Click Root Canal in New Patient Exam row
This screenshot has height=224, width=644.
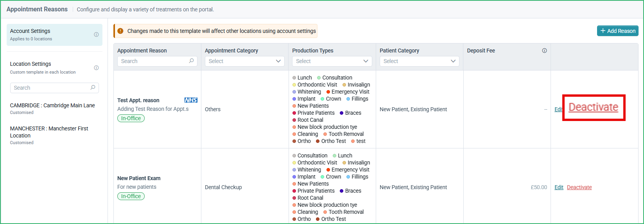310,198
